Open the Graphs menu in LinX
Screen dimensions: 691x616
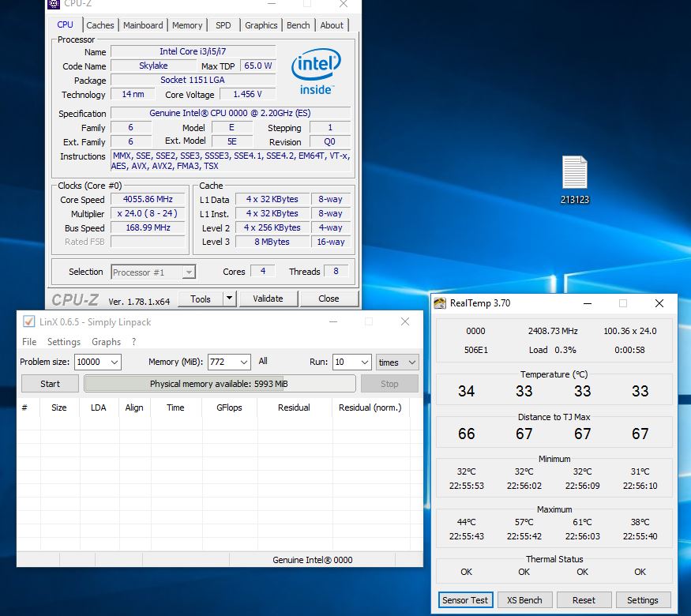pyautogui.click(x=106, y=342)
